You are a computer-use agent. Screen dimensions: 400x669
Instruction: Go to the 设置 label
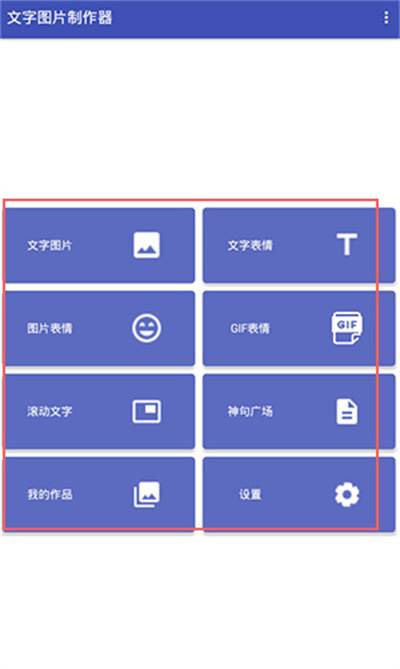coord(250,494)
